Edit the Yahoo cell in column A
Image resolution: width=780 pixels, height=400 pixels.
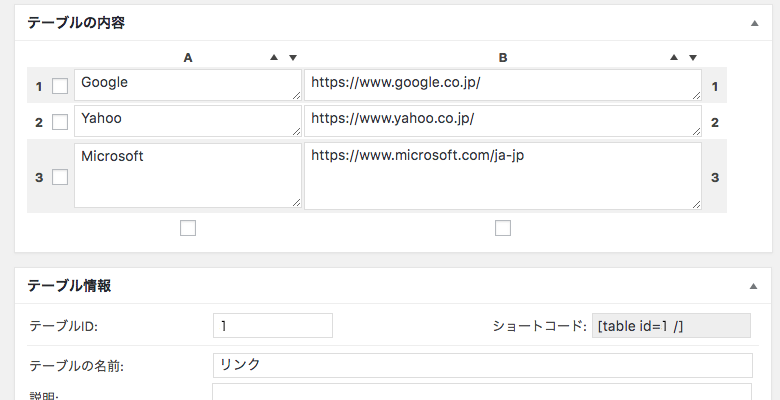tap(188, 121)
